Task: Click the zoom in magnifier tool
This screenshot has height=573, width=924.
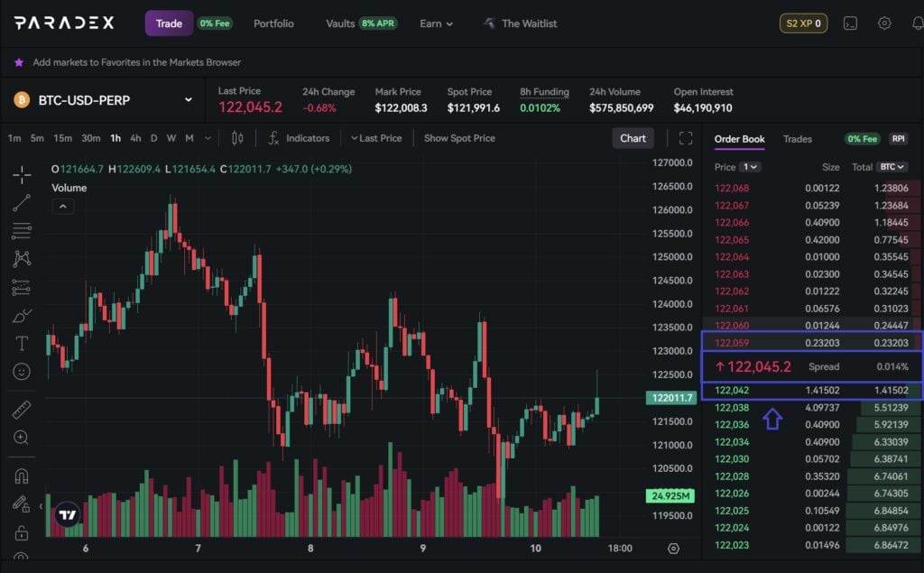Action: click(x=22, y=438)
